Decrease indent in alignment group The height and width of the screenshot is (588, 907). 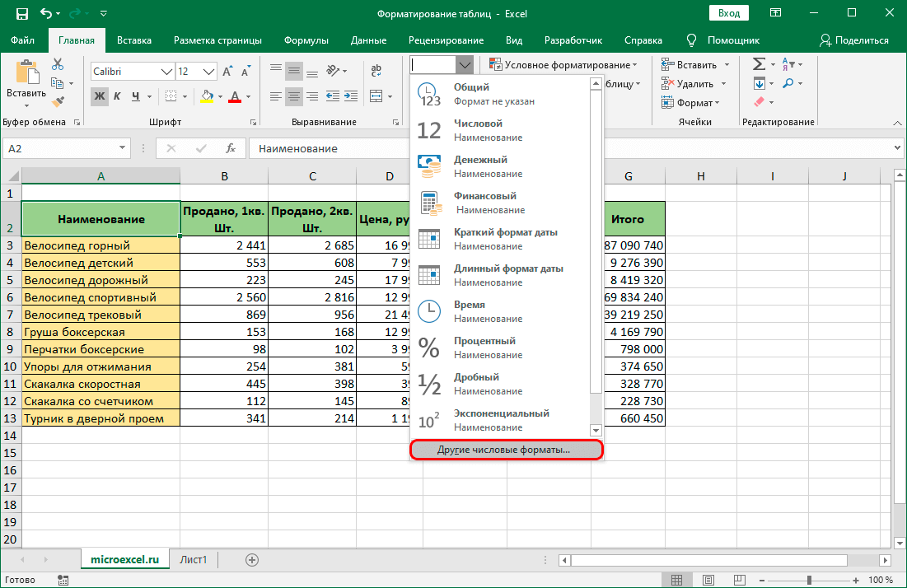point(333,96)
